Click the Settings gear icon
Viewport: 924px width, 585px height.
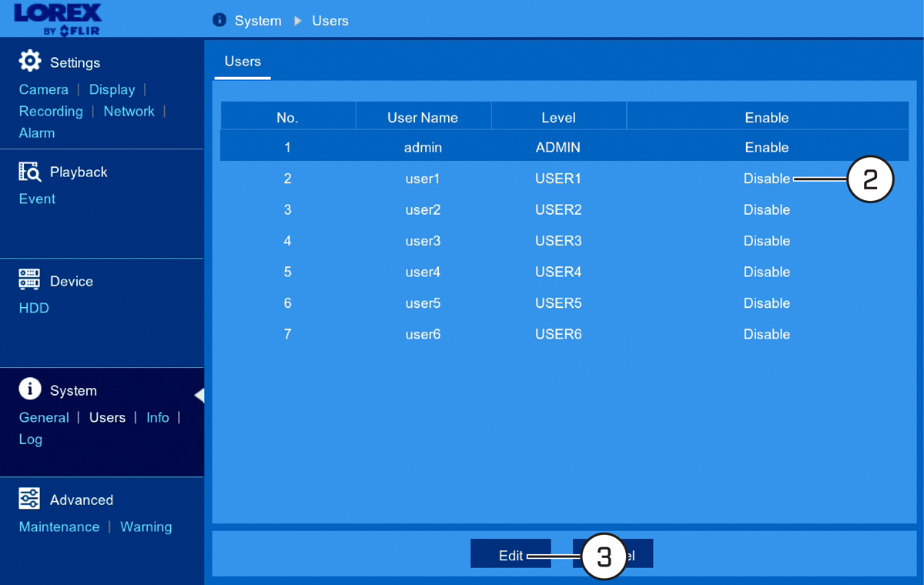tap(30, 61)
